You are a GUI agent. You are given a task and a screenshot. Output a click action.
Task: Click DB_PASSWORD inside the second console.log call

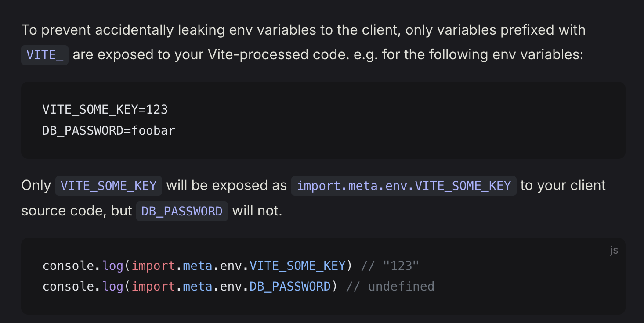pos(290,287)
